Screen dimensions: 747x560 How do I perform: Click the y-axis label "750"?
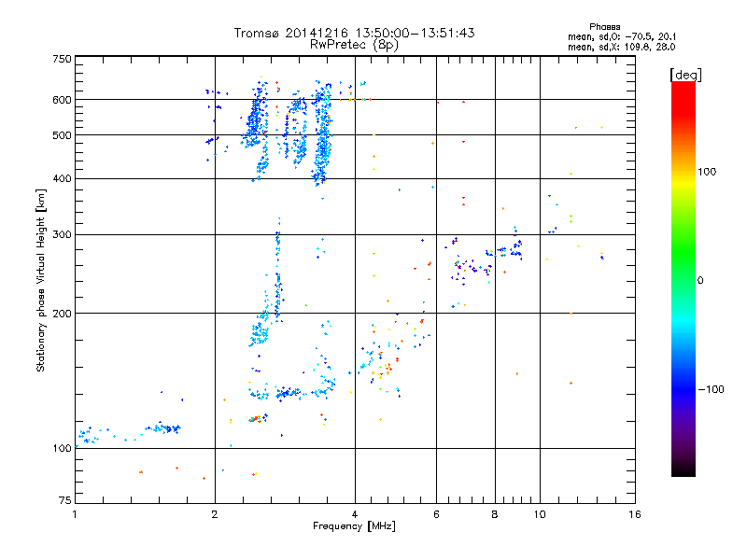(62, 59)
